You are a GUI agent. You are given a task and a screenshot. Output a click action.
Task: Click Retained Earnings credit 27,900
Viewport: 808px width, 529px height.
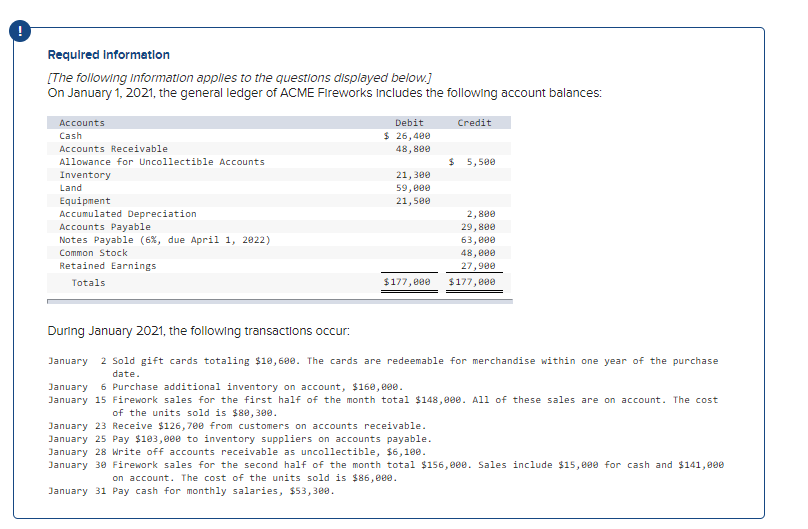478,266
